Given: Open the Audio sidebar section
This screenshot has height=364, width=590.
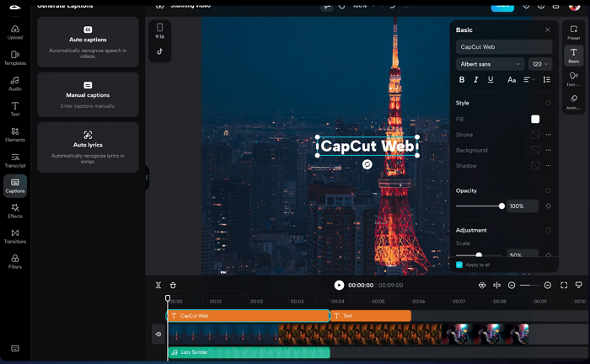Looking at the screenshot, I should coord(15,83).
